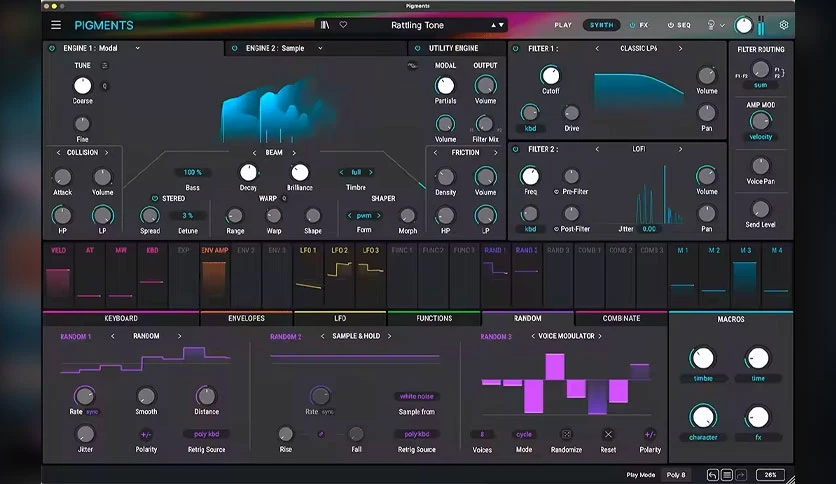This screenshot has height=484, width=836.
Task: Previous Beam resonator type arrow
Action: tap(254, 152)
